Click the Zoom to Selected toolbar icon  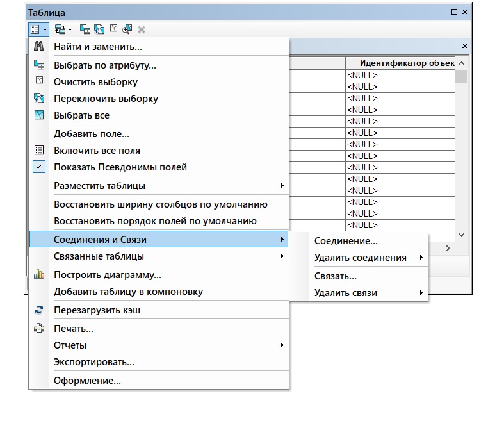pos(127,29)
